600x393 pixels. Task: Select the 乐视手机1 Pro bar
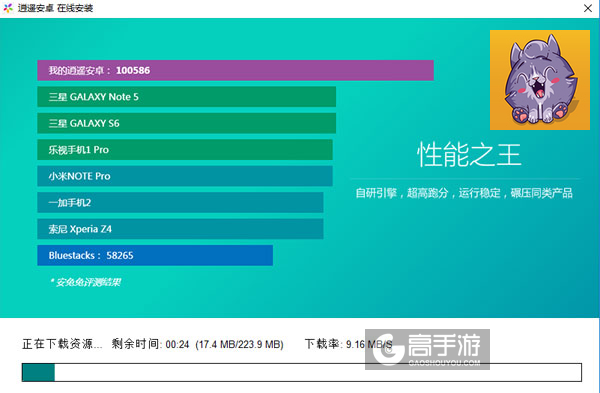(185, 150)
